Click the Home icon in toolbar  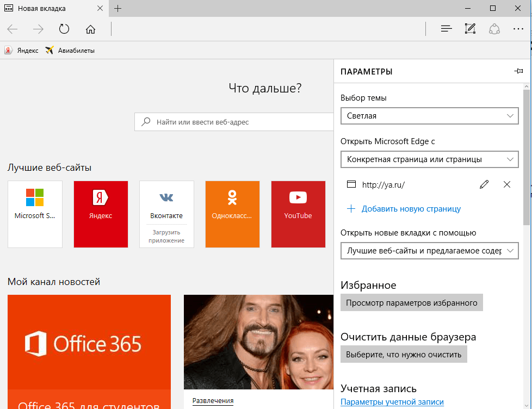pyautogui.click(x=91, y=29)
